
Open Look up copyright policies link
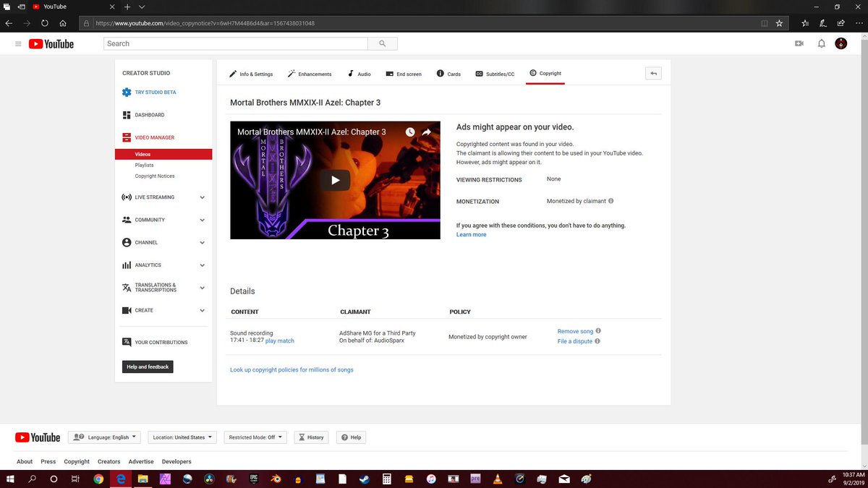click(x=292, y=369)
